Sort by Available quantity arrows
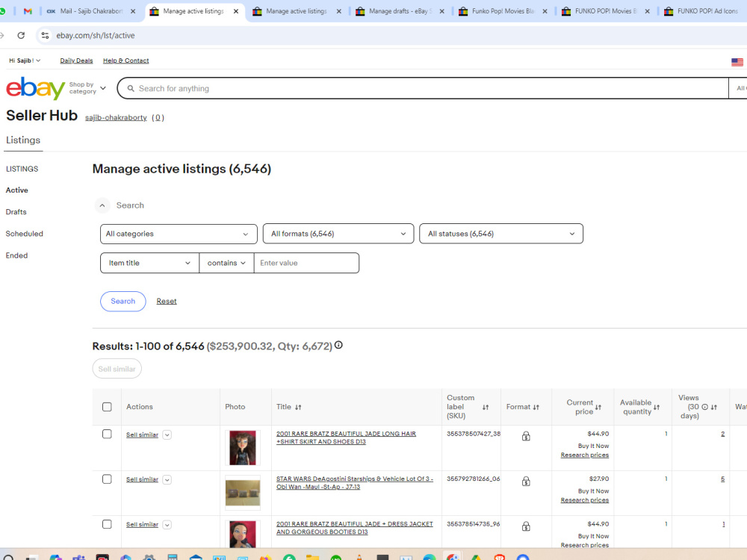This screenshot has width=747, height=560. click(x=657, y=407)
